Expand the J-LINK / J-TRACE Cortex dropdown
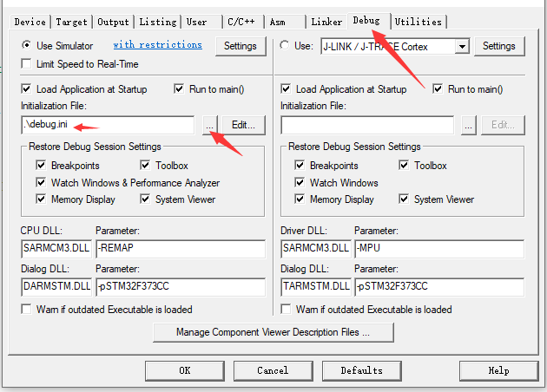 [462, 46]
